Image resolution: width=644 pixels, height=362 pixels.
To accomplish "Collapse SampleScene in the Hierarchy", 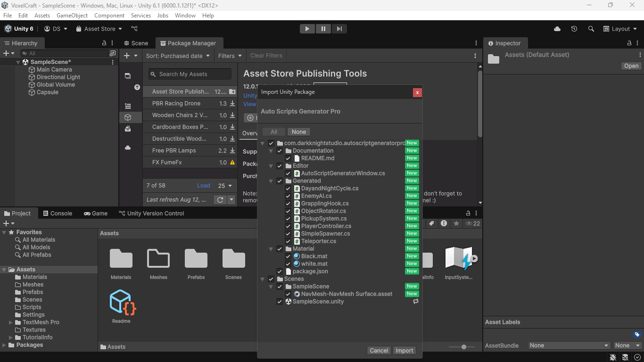I will (x=18, y=62).
